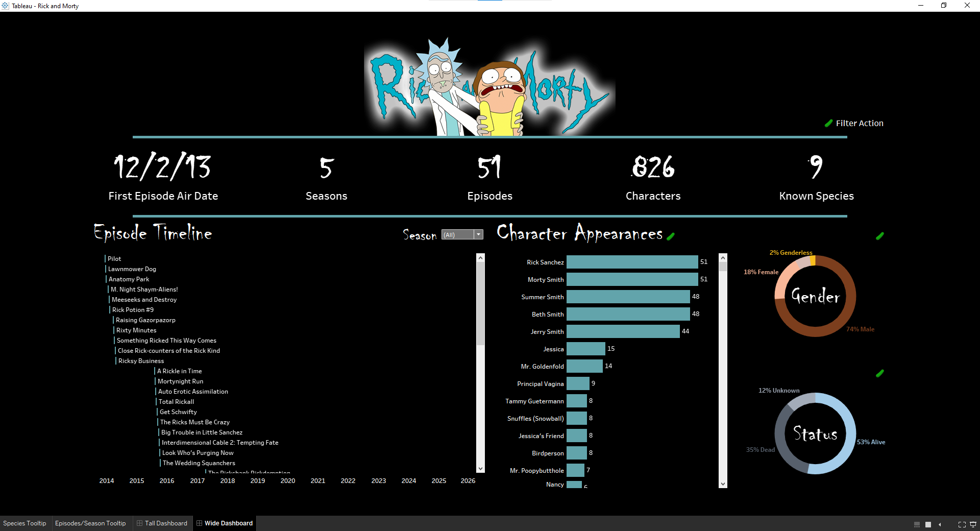Viewport: 980px width, 531px height.
Task: Click the 5 Seasons count
Action: pos(327,167)
